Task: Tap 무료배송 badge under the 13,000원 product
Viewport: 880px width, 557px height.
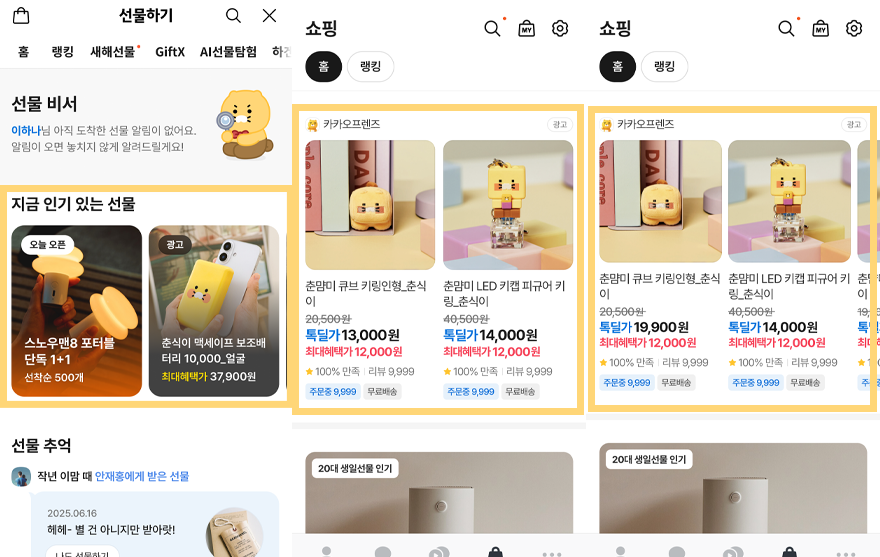Action: coord(382,391)
